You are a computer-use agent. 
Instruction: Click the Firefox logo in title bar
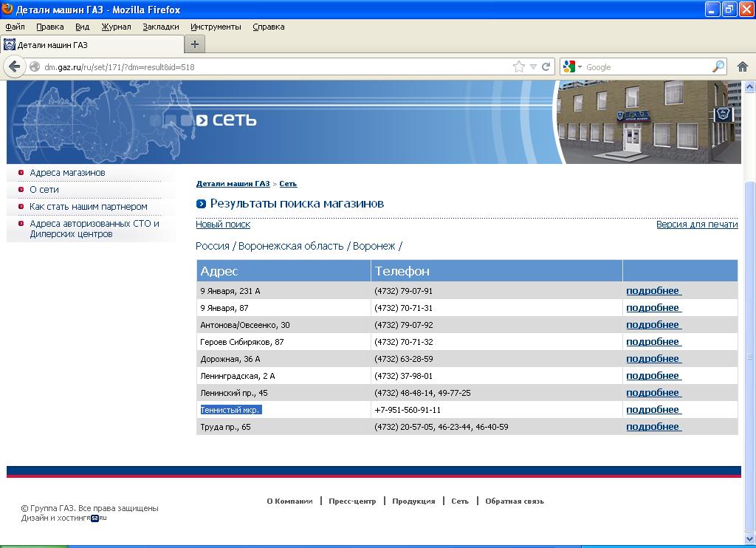8,10
